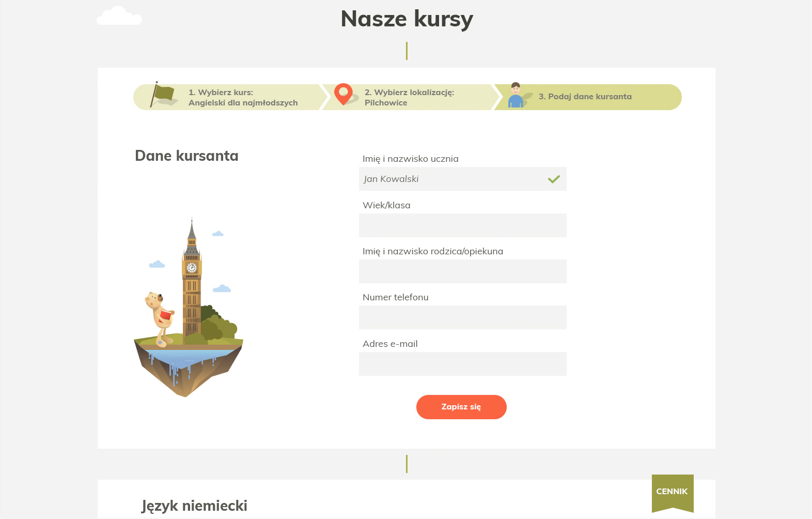
Task: Click the green flag icon in step 1
Action: [163, 94]
